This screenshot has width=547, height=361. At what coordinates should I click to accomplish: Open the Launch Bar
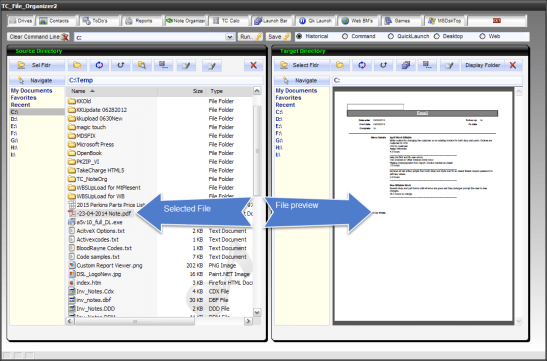[x=271, y=21]
